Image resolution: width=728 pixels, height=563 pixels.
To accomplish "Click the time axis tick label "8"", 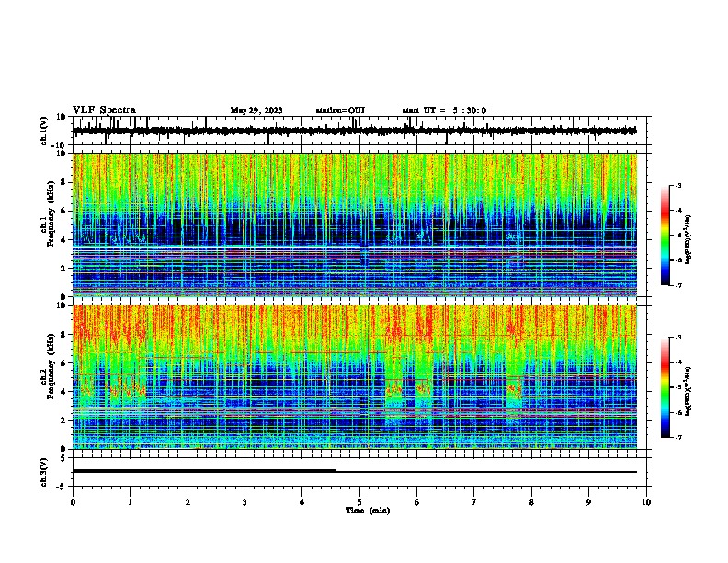I will pos(531,502).
